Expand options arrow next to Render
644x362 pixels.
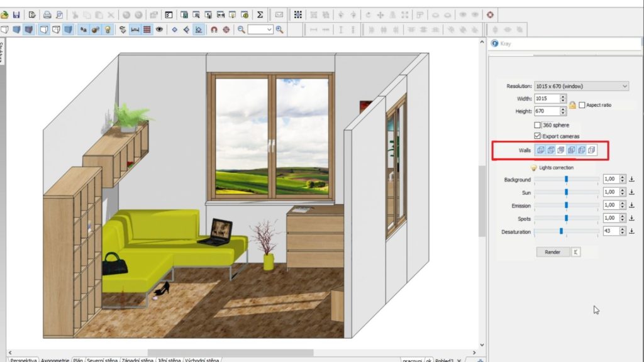(x=576, y=251)
